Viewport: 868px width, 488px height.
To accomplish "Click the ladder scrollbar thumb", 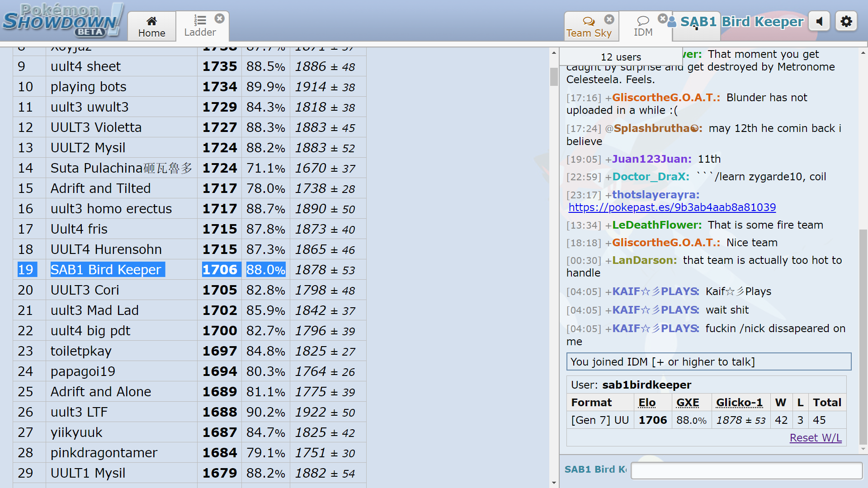I will tap(554, 76).
